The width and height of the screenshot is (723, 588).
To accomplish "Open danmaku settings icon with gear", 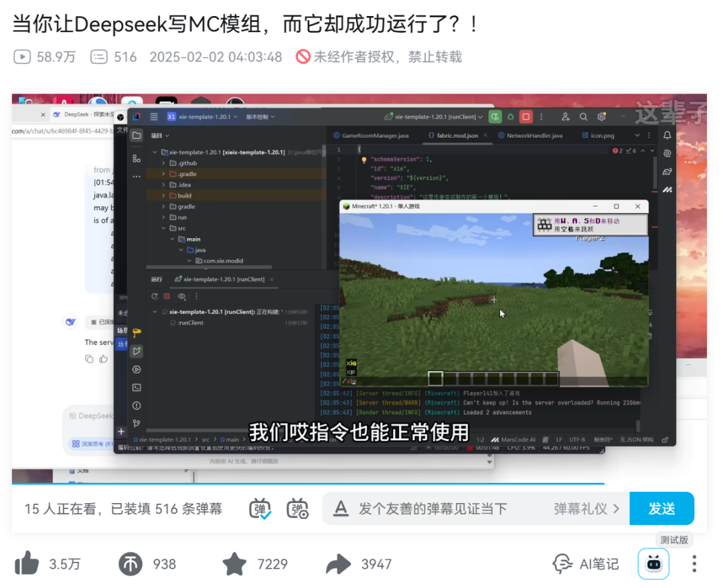I will (297, 509).
